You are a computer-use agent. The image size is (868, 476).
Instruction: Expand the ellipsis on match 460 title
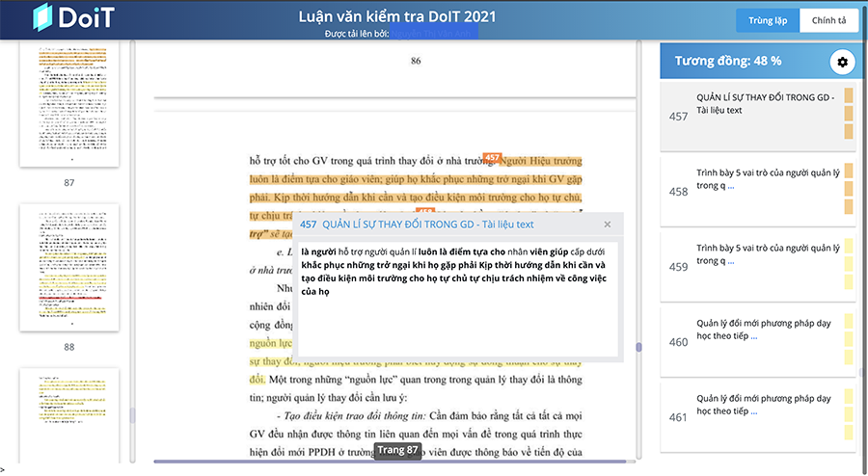click(x=753, y=336)
